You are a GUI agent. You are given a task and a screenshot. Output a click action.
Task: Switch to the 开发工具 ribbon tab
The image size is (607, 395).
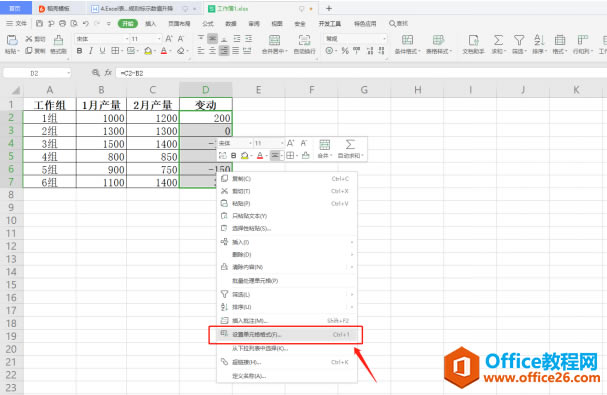point(329,24)
